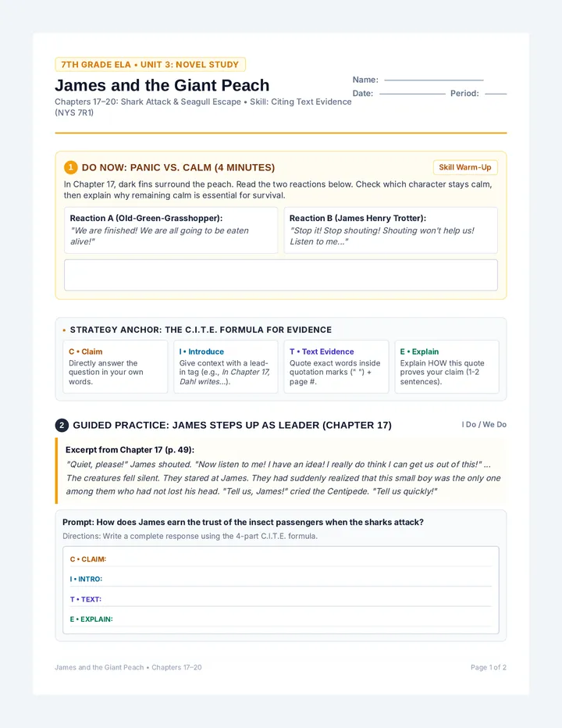Click the James and the Giant Peach title
This screenshot has height=728, width=562.
(x=162, y=85)
